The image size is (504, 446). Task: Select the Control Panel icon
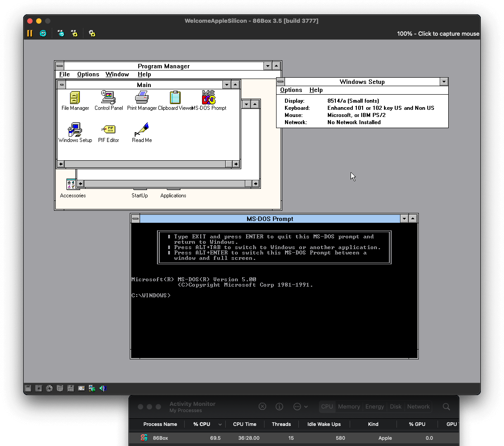tap(108, 97)
